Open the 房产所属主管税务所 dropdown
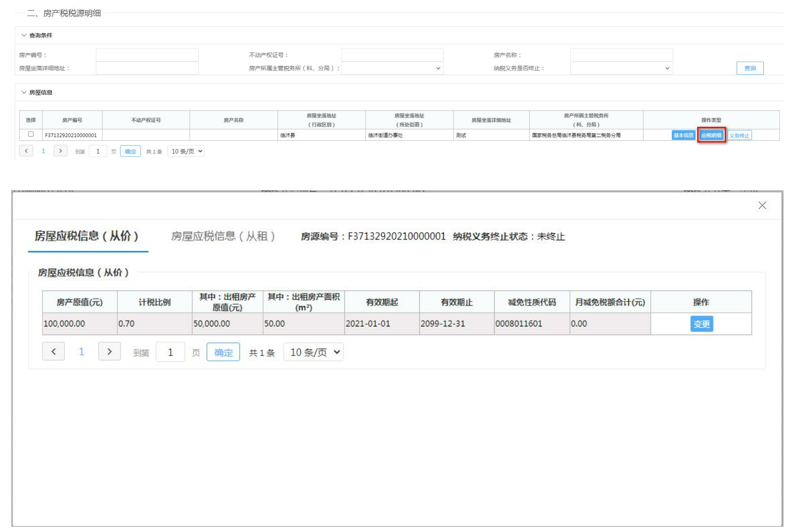This screenshot has width=787, height=532. [x=392, y=68]
